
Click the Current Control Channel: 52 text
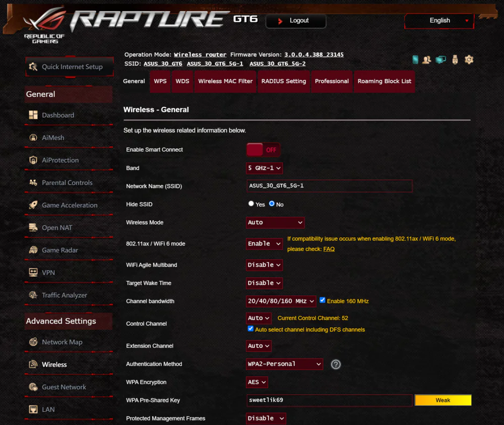tap(313, 318)
